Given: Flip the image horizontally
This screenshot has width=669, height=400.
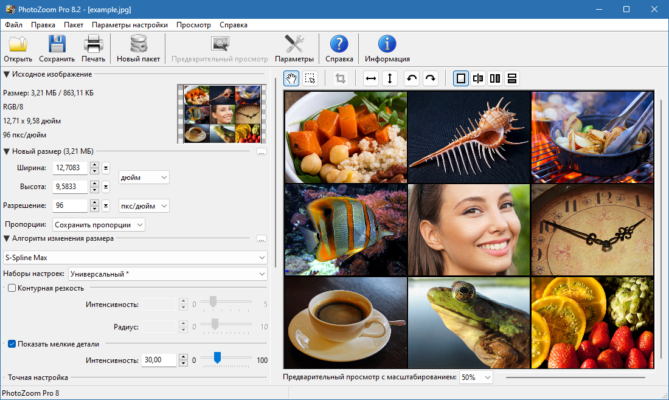Looking at the screenshot, I should (371, 78).
